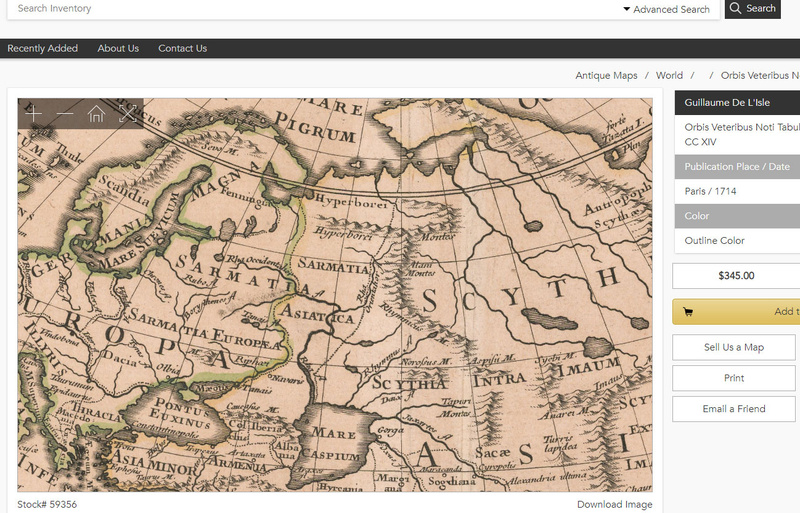Click the shopping cart Add button
This screenshot has width=800, height=513.
[736, 312]
